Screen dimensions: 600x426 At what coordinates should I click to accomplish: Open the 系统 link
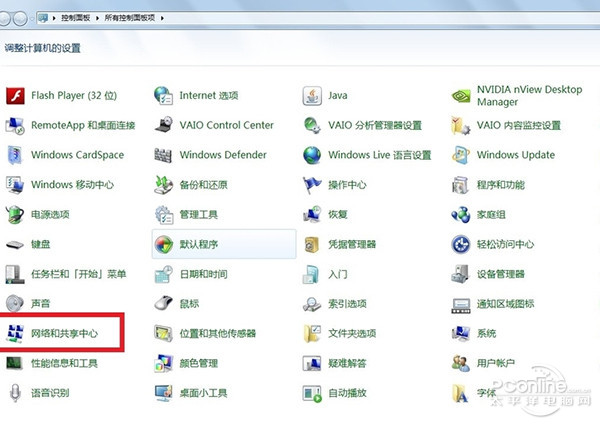click(486, 333)
